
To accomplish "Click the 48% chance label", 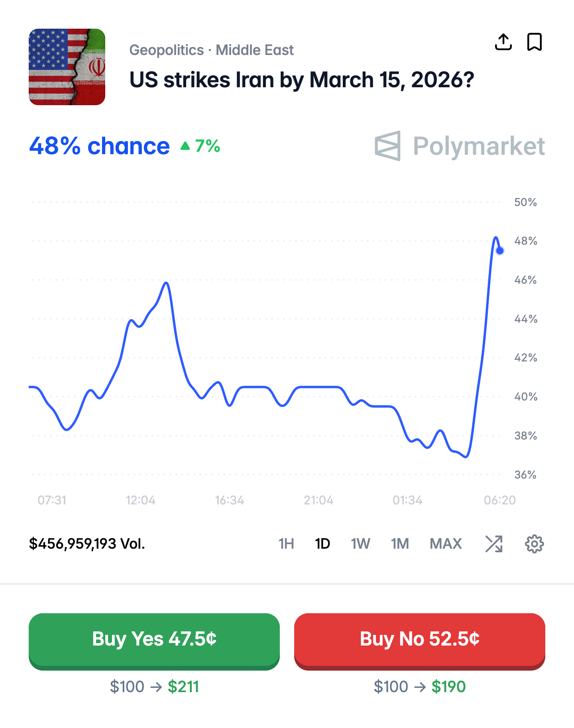I will pos(100,146).
